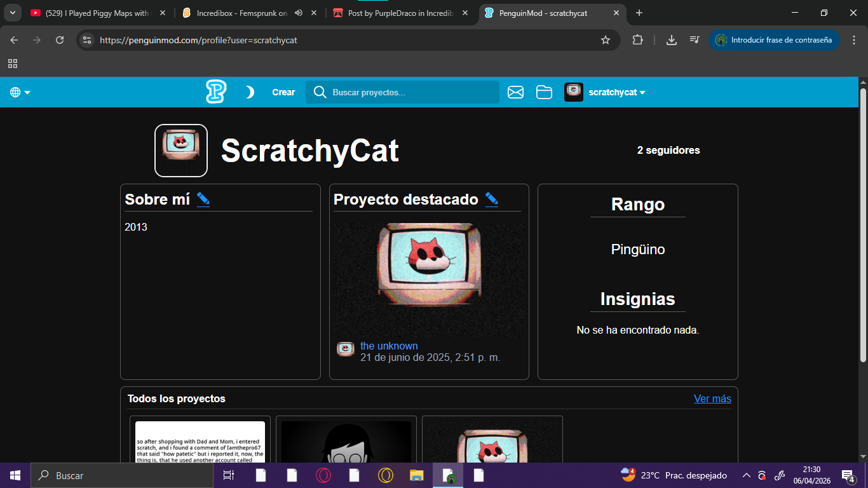Click the Introducir frase de contraseña button

774,40
